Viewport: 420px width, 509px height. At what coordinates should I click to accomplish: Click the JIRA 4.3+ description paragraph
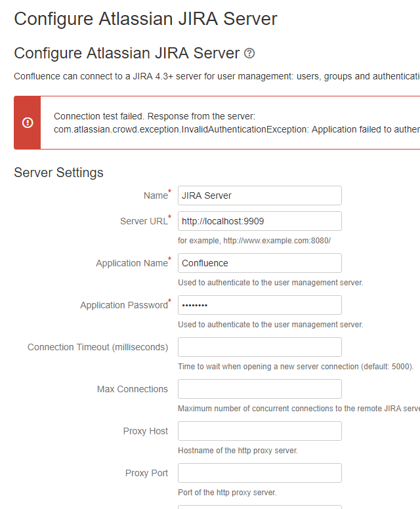click(217, 76)
